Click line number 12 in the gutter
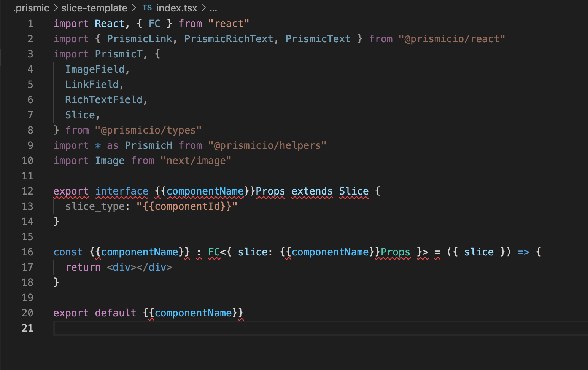The width and height of the screenshot is (588, 370). tap(27, 191)
